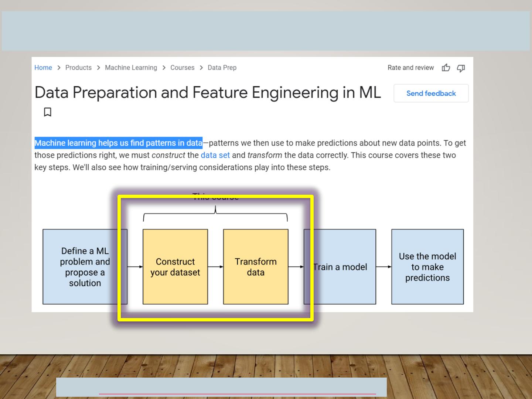Click the Send feedback button

click(431, 93)
